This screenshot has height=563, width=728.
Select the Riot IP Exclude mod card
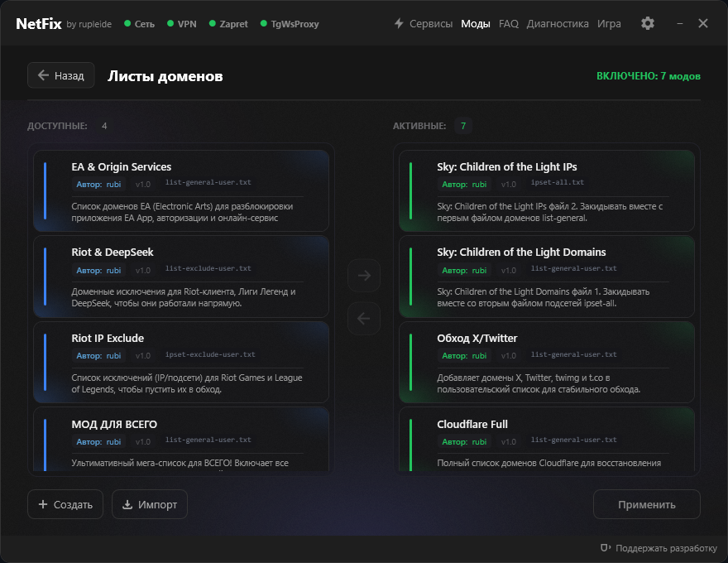(181, 362)
